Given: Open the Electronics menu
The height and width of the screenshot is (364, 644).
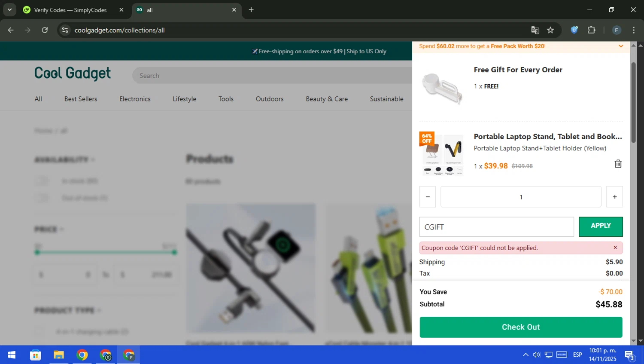Looking at the screenshot, I should pyautogui.click(x=135, y=99).
